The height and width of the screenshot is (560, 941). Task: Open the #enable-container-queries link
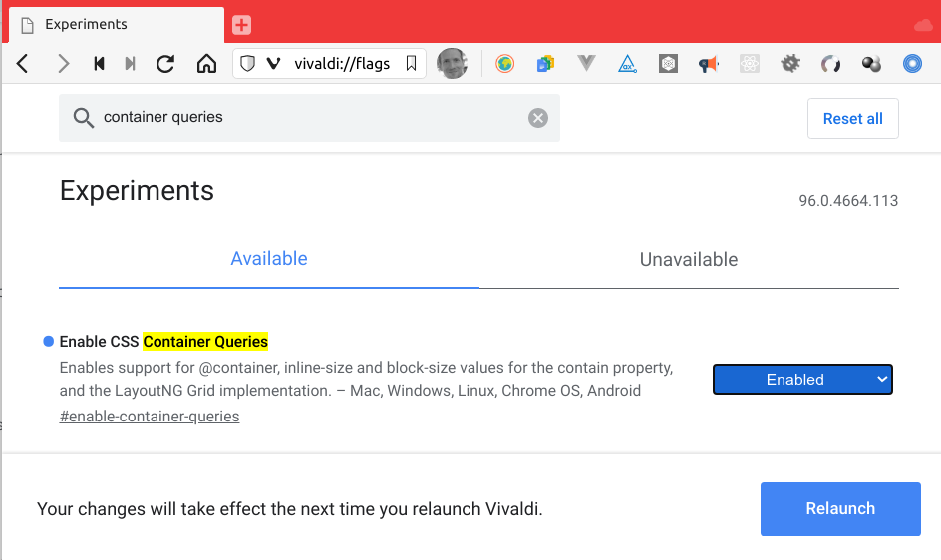click(150, 417)
